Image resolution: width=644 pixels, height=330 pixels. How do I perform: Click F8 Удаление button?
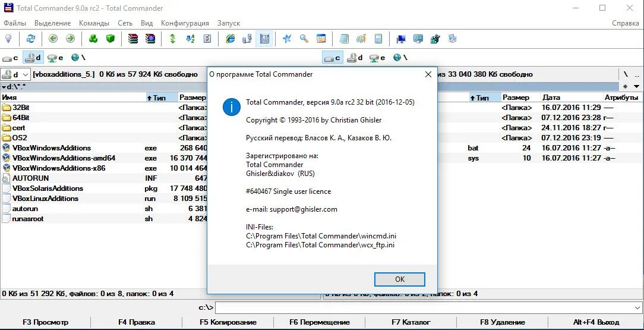pos(502,322)
